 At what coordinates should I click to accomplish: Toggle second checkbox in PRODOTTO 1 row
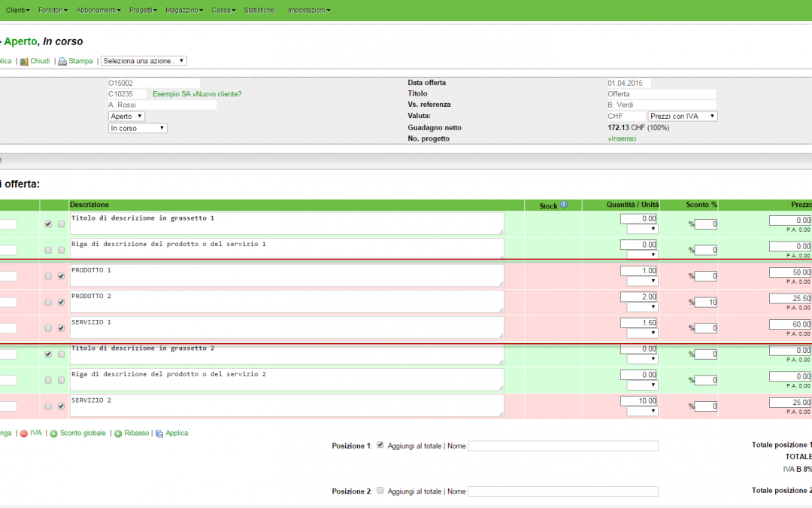[x=61, y=276]
